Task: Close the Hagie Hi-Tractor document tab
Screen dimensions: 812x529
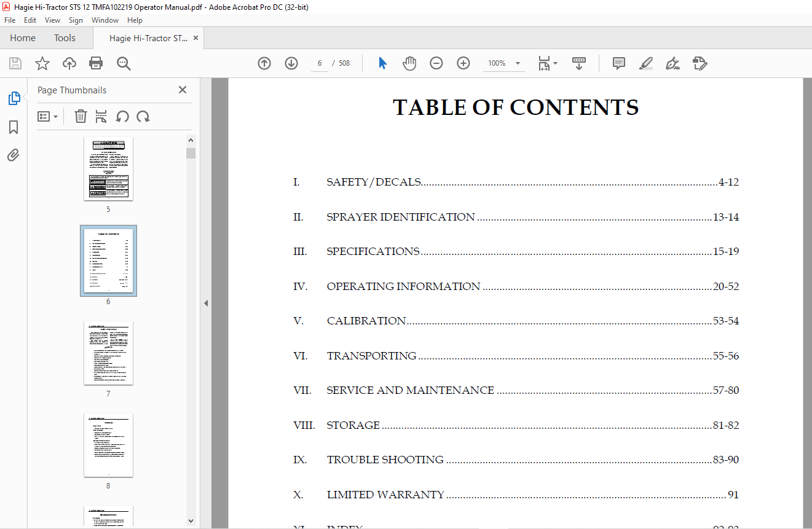Action: click(195, 38)
